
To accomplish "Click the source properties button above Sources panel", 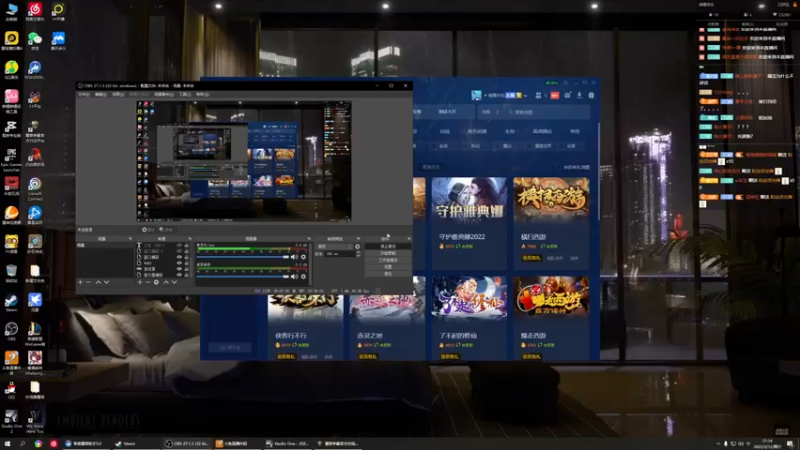I will [148, 230].
